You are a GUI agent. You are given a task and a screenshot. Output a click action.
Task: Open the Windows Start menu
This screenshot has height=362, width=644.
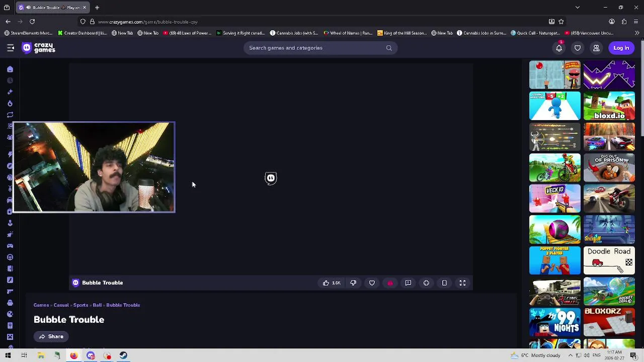[8, 355]
